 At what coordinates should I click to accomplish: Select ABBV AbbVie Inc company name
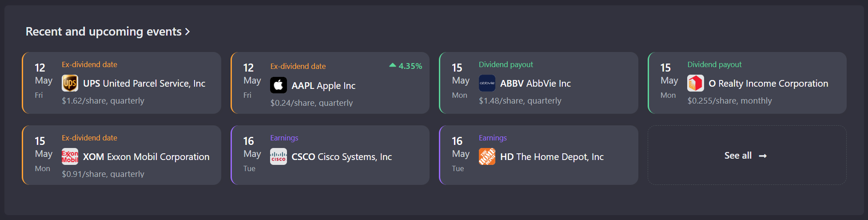[x=535, y=84]
